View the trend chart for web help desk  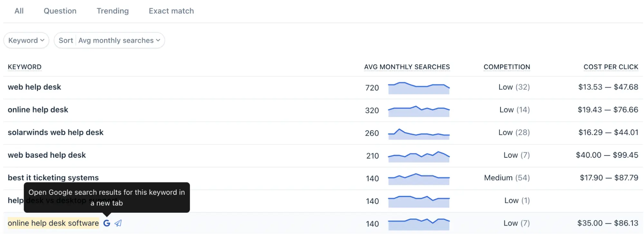click(419, 88)
